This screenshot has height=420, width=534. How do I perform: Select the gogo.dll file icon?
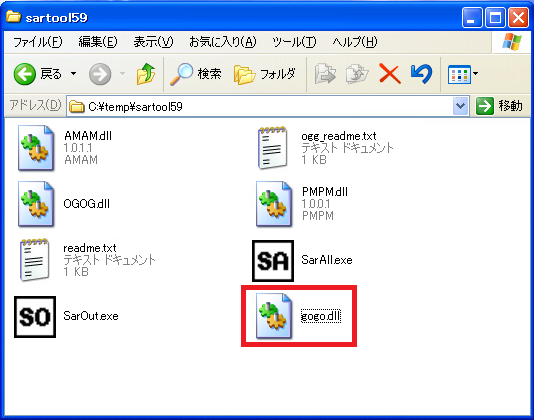pos(274,316)
